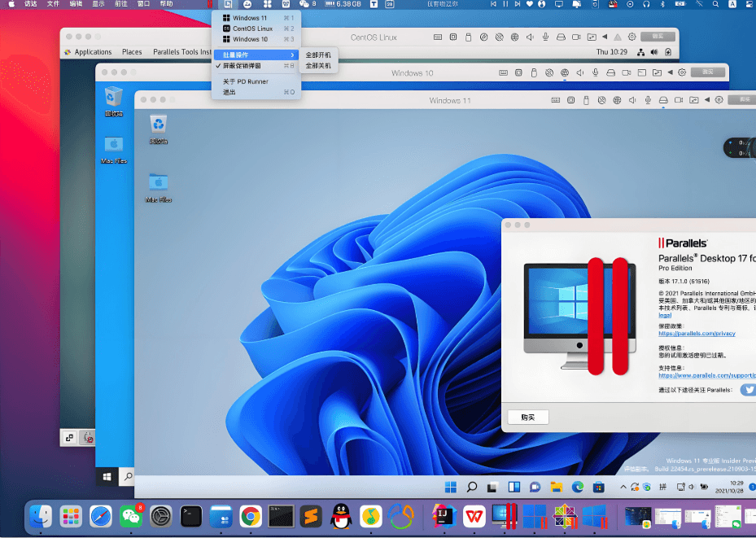Click microphone icon in Windows 11 window toolbar
Viewport: 756px width, 538px height.
click(x=648, y=100)
